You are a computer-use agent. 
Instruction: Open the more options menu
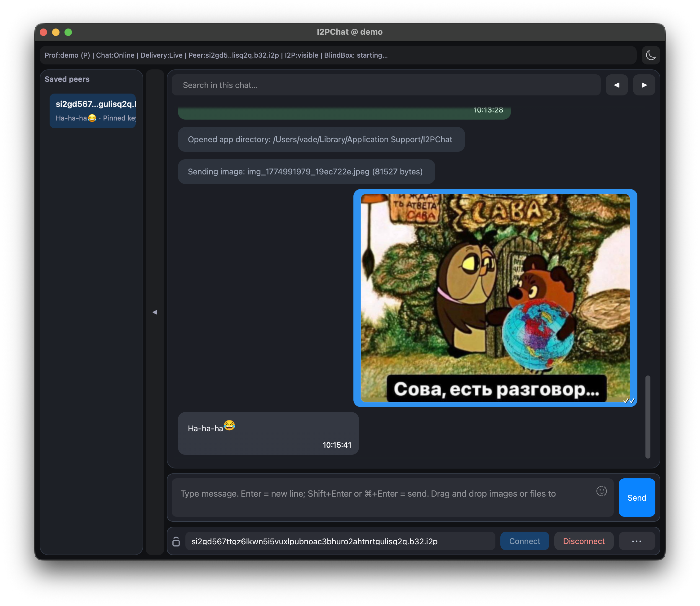[636, 541]
